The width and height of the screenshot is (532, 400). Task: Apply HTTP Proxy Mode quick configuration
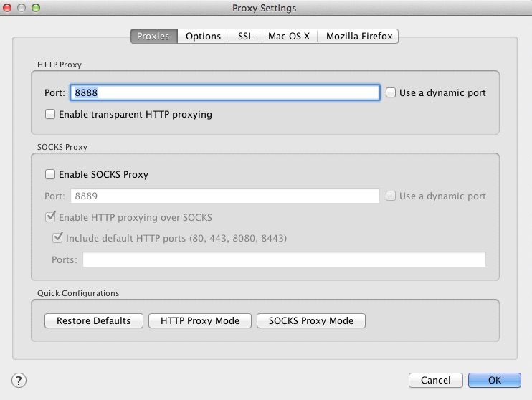coord(200,320)
